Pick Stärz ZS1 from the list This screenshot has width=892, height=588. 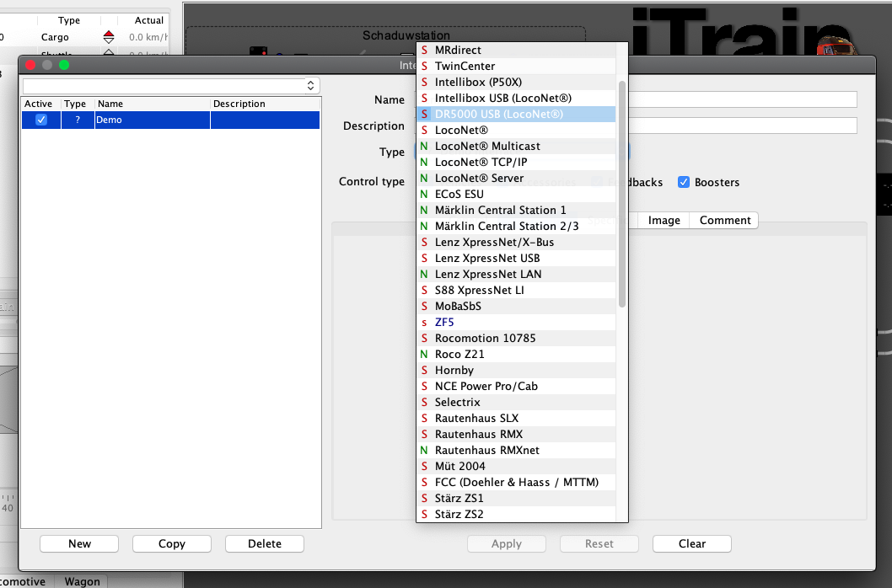[x=516, y=498]
